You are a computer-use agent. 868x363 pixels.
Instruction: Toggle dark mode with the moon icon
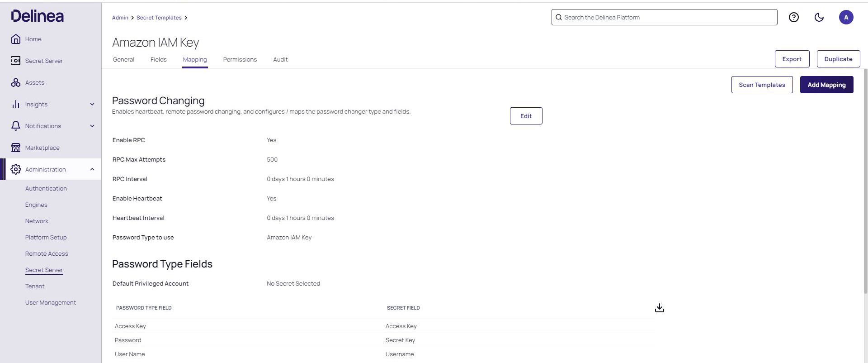[x=819, y=17]
